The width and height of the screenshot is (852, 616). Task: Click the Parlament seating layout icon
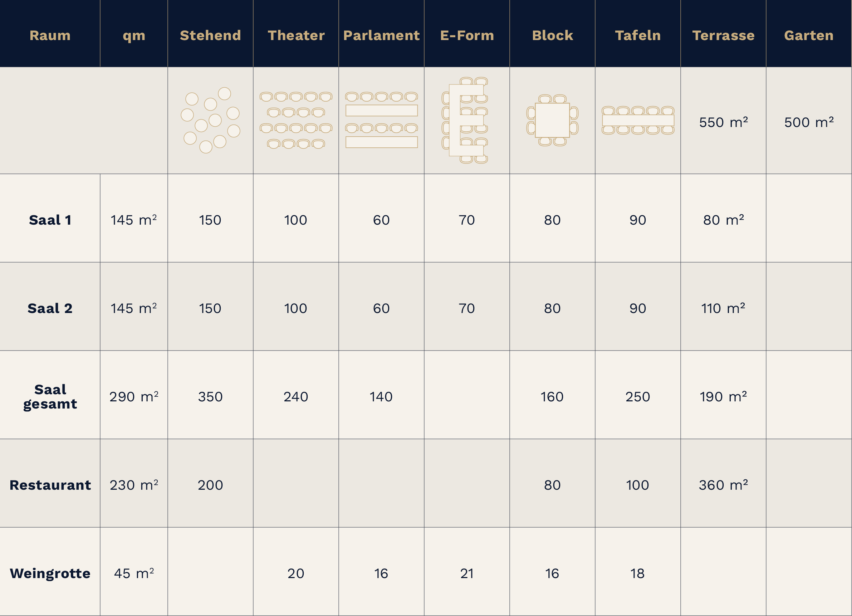pyautogui.click(x=381, y=120)
